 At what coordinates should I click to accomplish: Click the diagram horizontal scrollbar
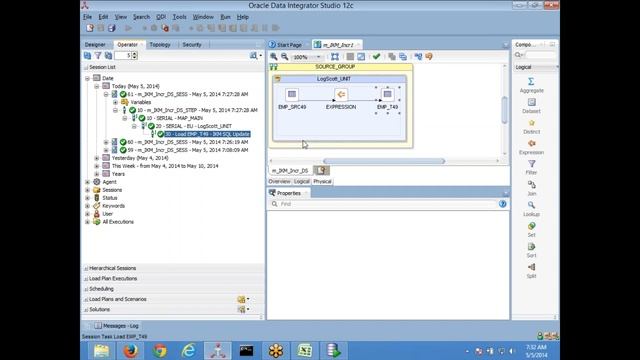click(x=384, y=161)
